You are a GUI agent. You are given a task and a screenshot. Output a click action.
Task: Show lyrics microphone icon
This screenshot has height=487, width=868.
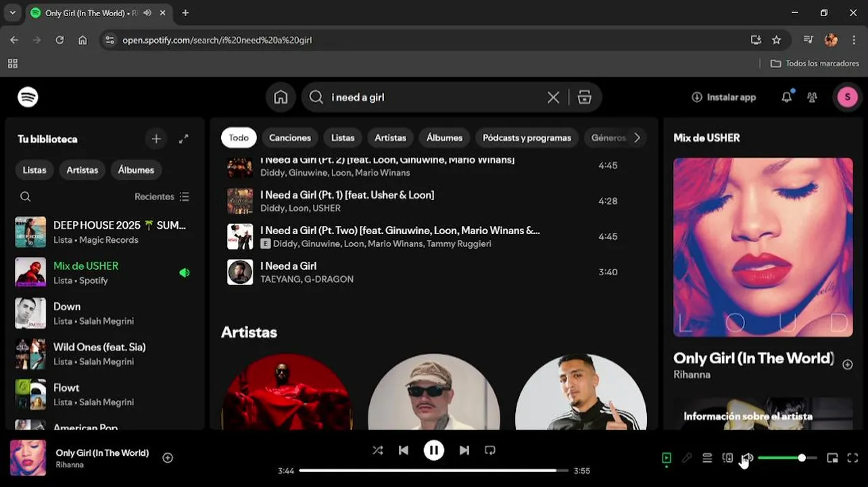[x=687, y=458]
